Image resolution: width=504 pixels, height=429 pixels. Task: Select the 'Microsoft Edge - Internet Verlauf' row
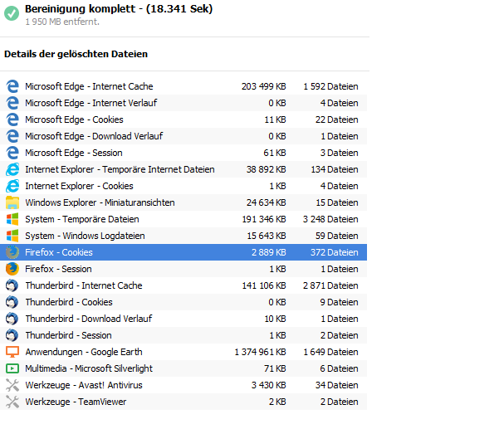click(183, 103)
